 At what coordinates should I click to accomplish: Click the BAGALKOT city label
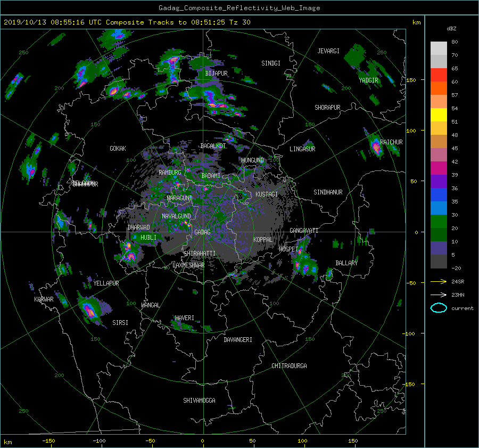point(213,146)
